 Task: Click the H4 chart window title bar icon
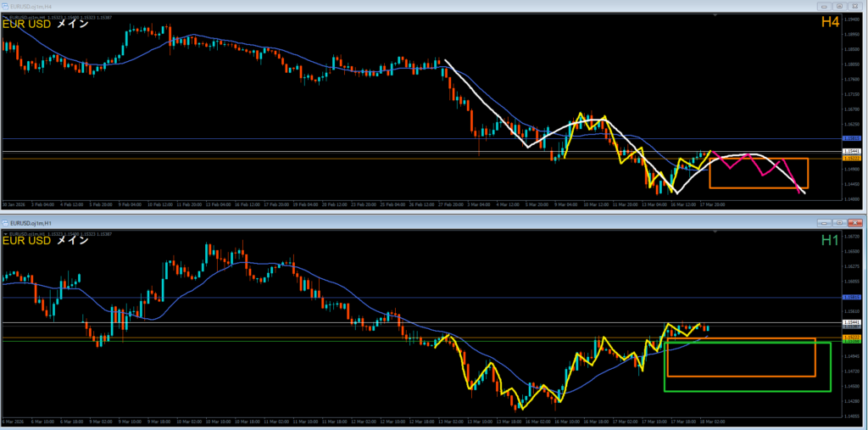(x=6, y=6)
